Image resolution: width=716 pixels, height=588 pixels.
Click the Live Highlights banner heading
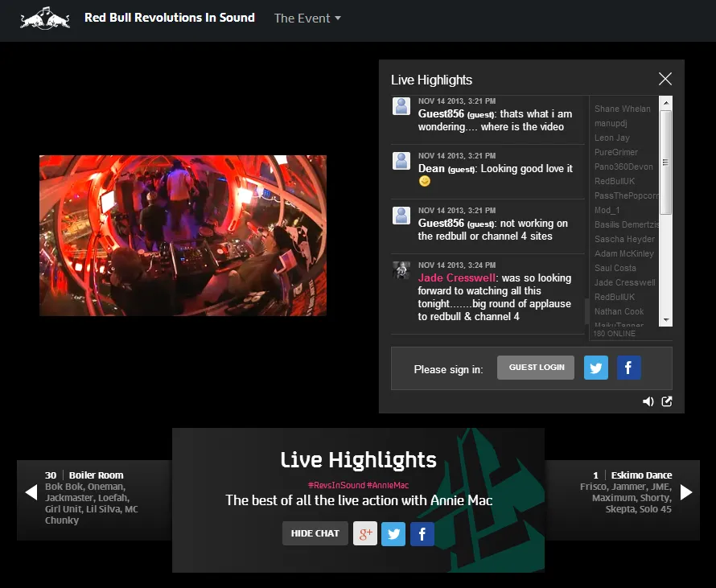(359, 460)
